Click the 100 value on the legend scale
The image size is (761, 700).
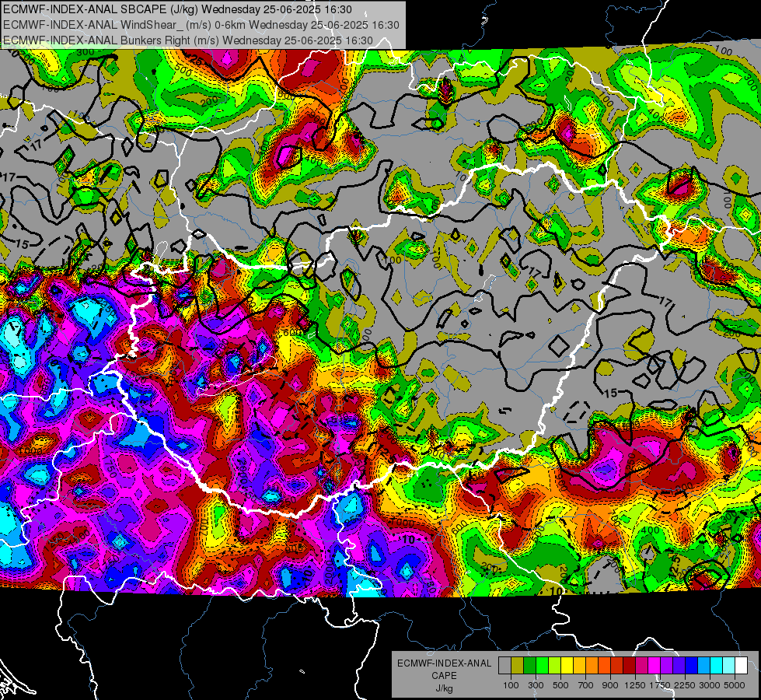point(511,685)
